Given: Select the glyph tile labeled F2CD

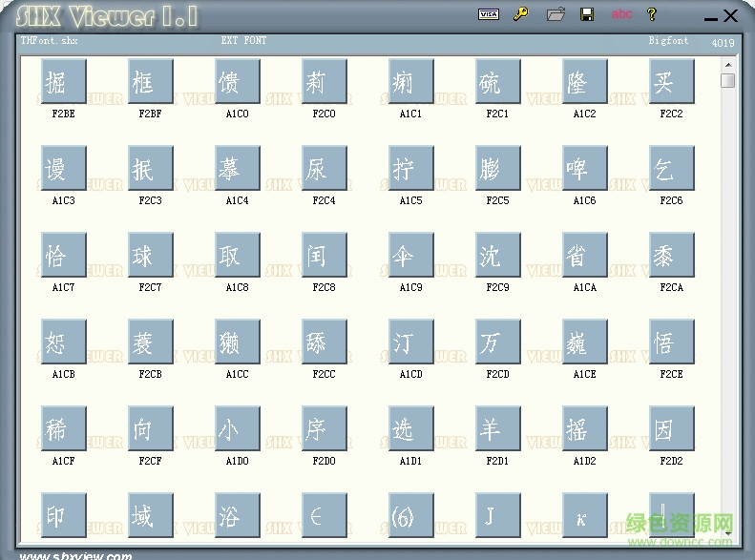Looking at the screenshot, I should 498,342.
